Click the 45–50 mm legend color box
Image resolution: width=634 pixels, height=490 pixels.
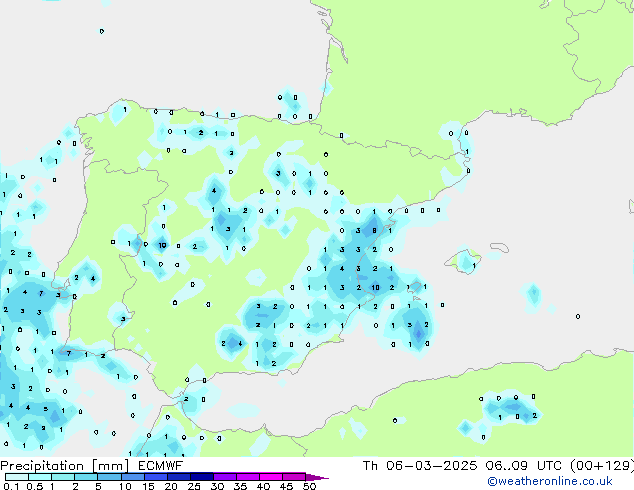click(x=294, y=477)
